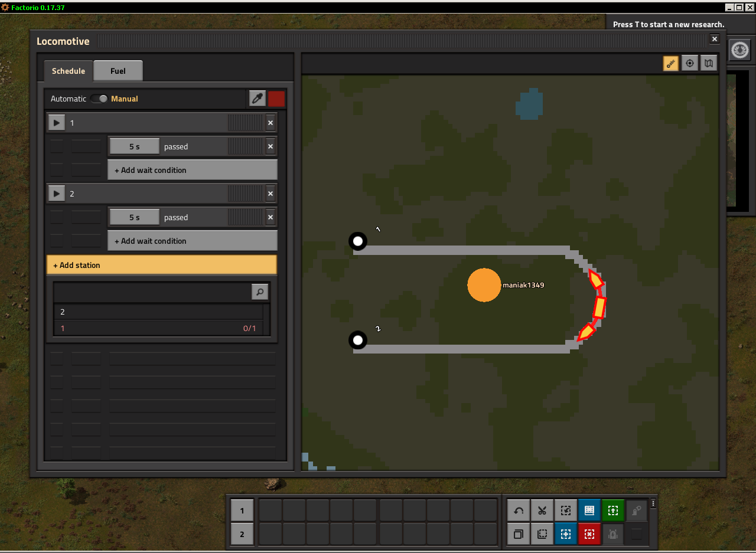Image resolution: width=756 pixels, height=553 pixels.
Task: Grab the drag handle on station 1 row
Action: point(245,123)
